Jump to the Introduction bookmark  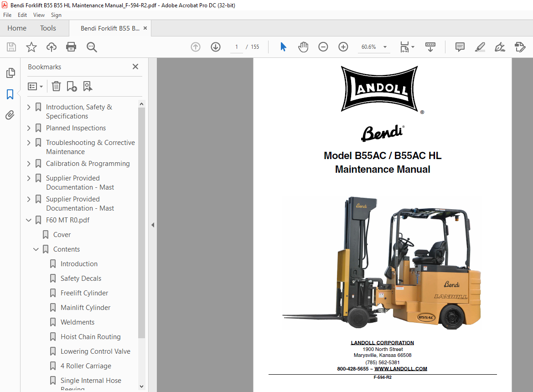[79, 264]
